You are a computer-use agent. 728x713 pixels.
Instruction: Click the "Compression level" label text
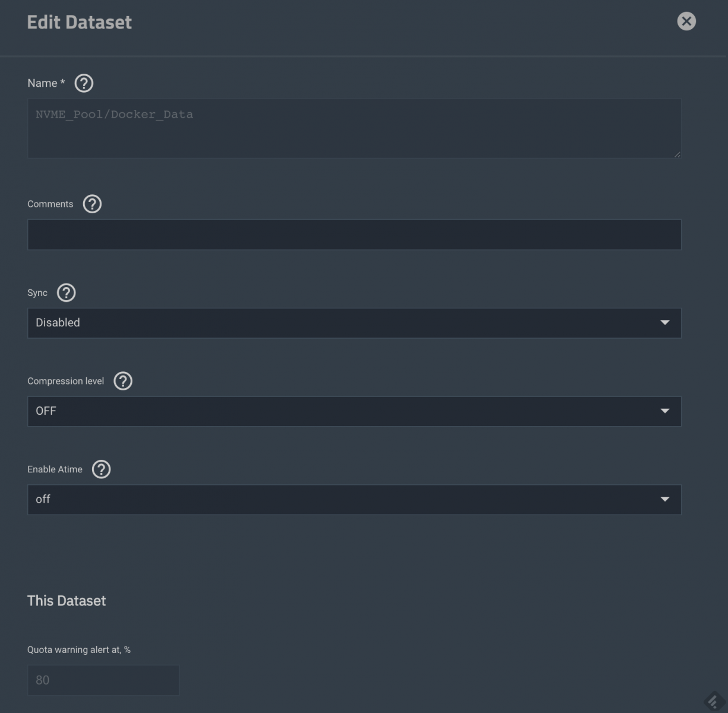65,381
